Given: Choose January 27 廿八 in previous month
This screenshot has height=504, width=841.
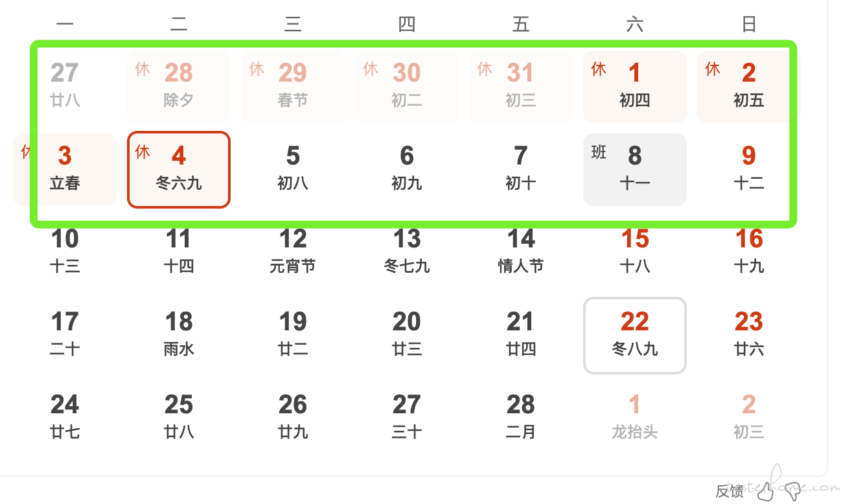Looking at the screenshot, I should (65, 87).
